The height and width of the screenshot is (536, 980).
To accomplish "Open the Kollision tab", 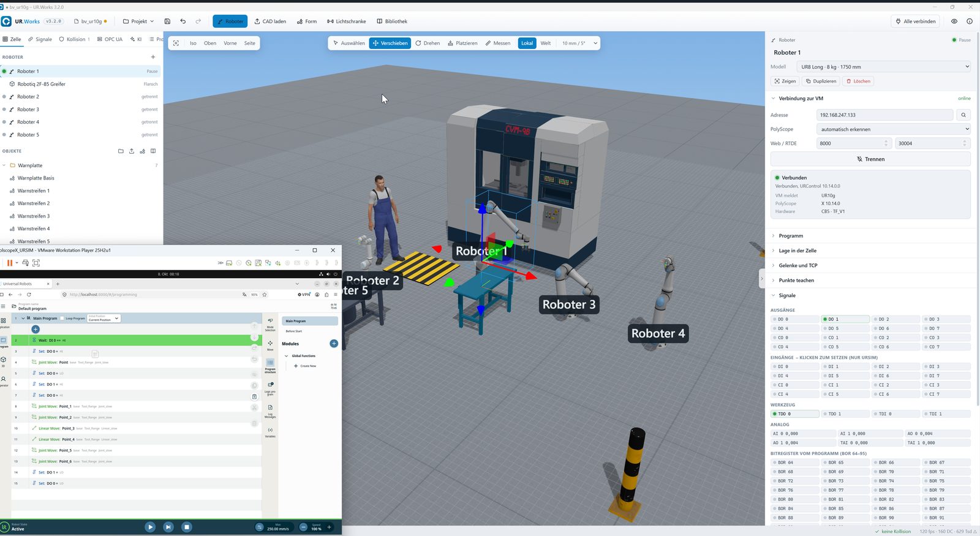I will (x=74, y=39).
